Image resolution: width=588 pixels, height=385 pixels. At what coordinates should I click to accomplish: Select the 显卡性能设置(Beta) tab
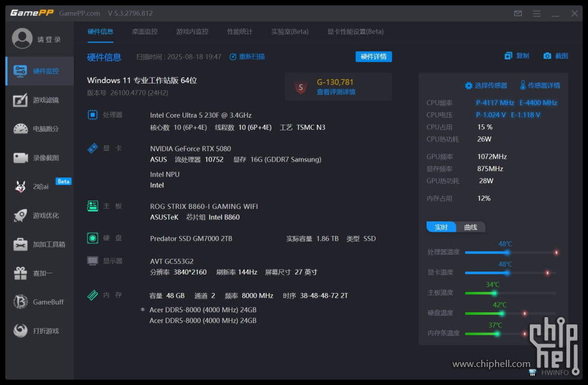point(355,31)
